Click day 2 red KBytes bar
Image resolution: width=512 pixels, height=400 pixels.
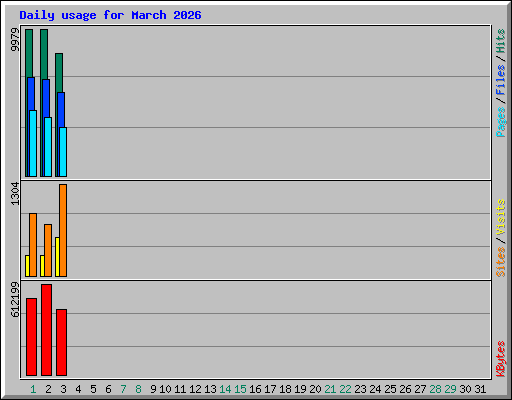[46, 330]
